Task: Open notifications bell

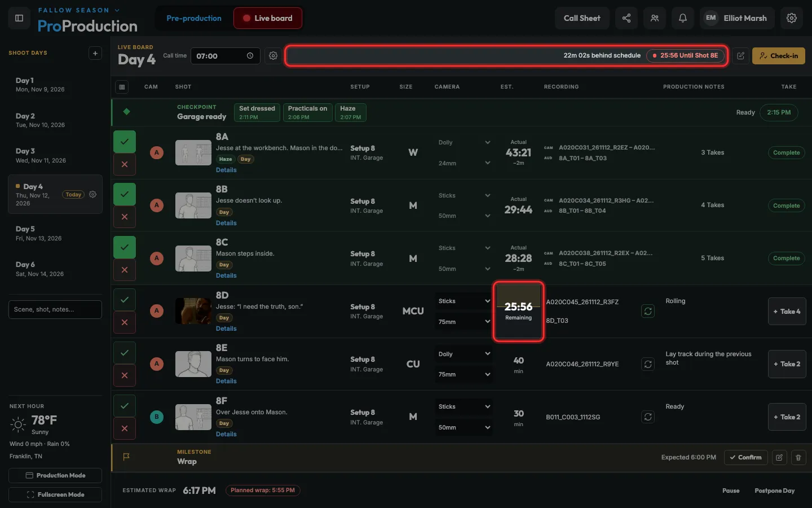Action: click(683, 18)
